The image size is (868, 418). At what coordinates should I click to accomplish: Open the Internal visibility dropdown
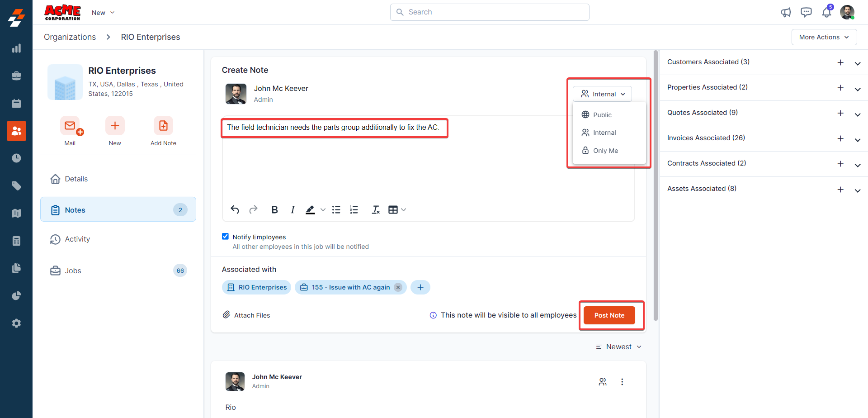603,94
